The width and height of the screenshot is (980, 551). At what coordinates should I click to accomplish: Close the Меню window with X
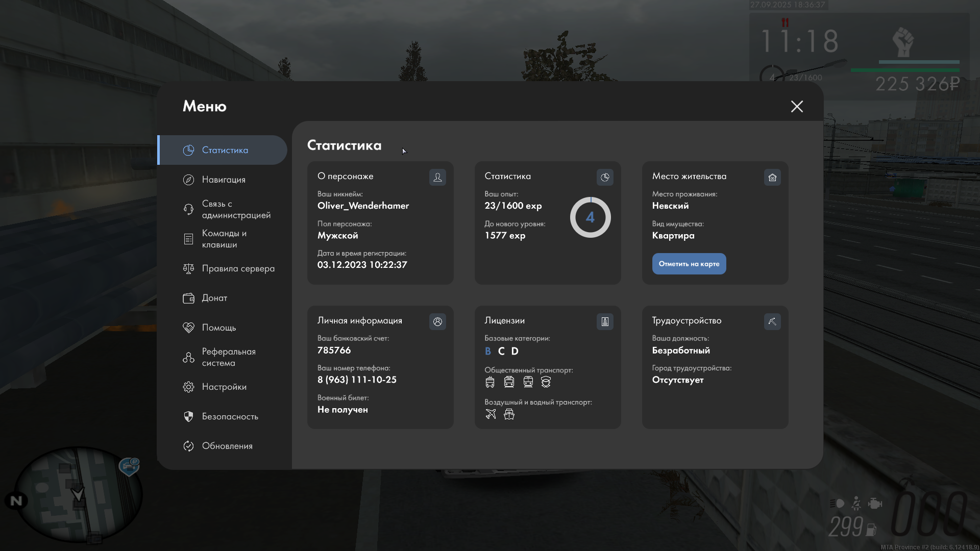pyautogui.click(x=797, y=106)
